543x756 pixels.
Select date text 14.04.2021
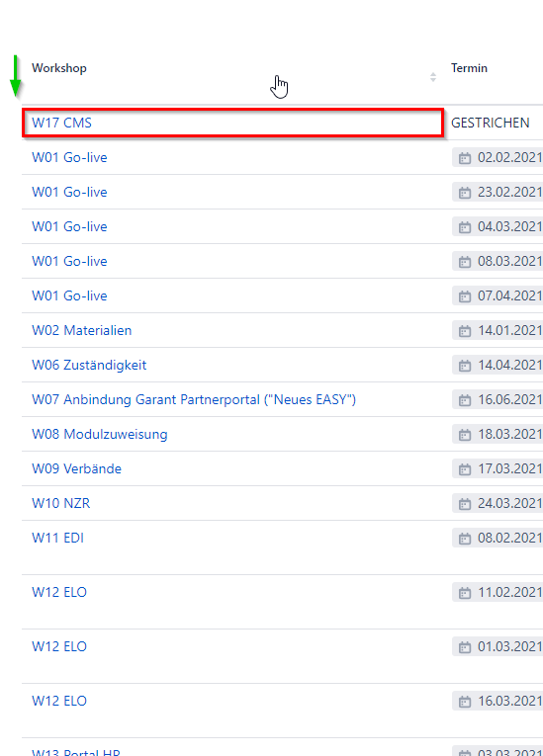coord(510,365)
